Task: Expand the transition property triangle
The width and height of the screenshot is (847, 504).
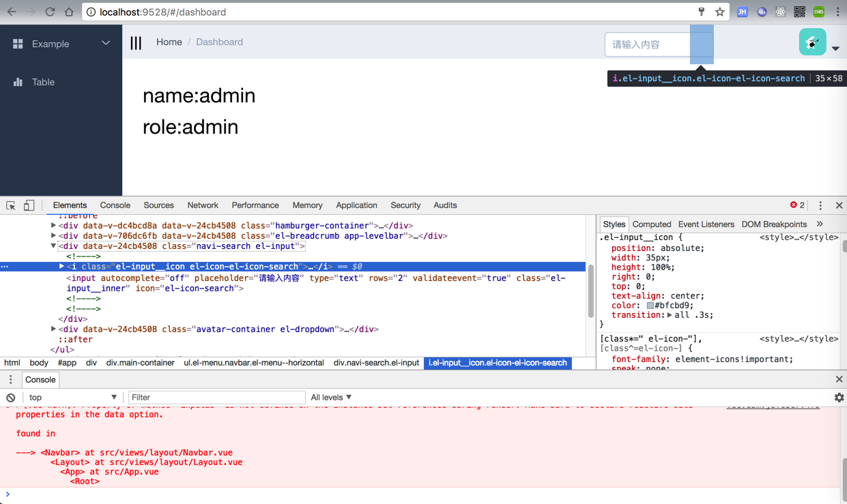Action: pyautogui.click(x=670, y=315)
